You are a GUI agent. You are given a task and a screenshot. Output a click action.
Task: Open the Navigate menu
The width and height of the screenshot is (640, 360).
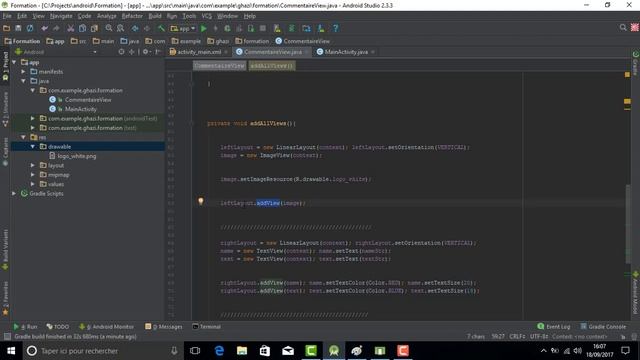pos(61,16)
